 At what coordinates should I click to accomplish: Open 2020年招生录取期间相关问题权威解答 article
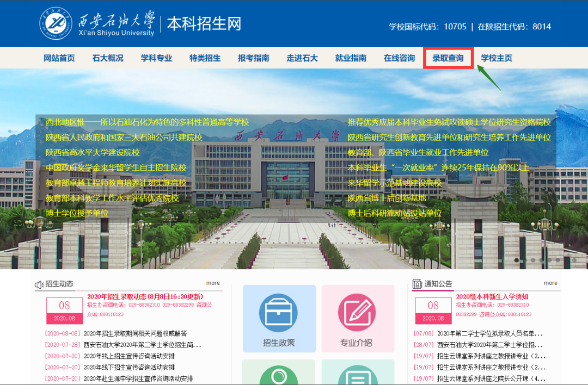click(135, 333)
